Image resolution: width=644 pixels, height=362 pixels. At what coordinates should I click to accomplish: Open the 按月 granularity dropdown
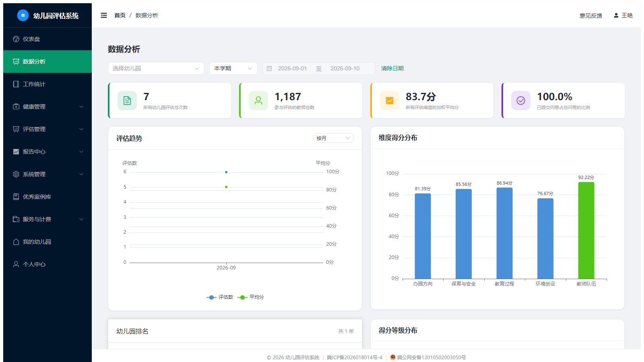[334, 138]
